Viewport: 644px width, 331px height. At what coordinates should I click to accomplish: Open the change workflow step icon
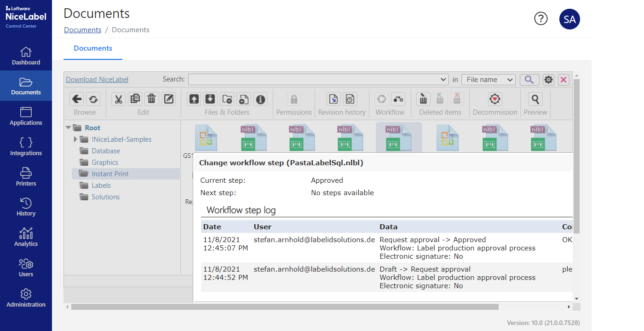point(398,99)
